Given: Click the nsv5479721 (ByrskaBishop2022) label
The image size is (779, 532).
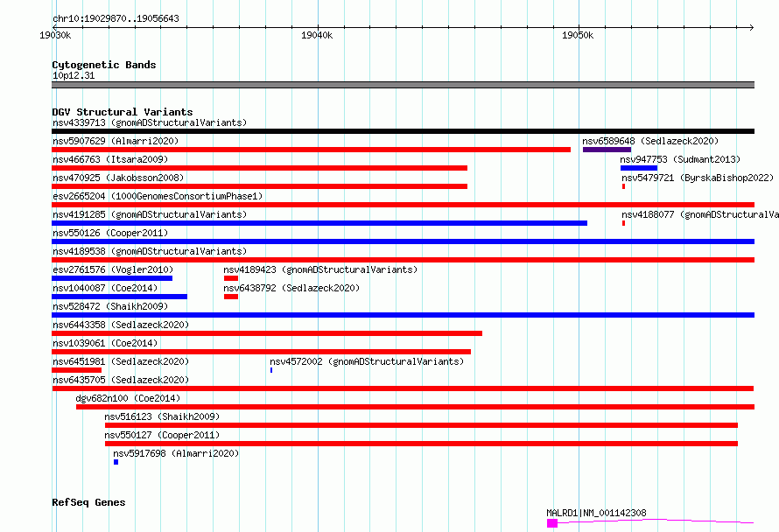Looking at the screenshot, I should 698,178.
